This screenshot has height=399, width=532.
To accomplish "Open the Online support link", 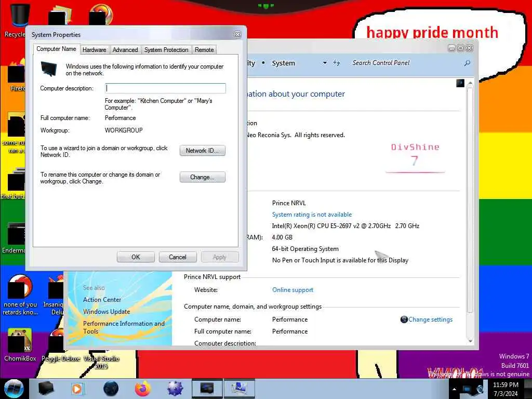I will (292, 290).
